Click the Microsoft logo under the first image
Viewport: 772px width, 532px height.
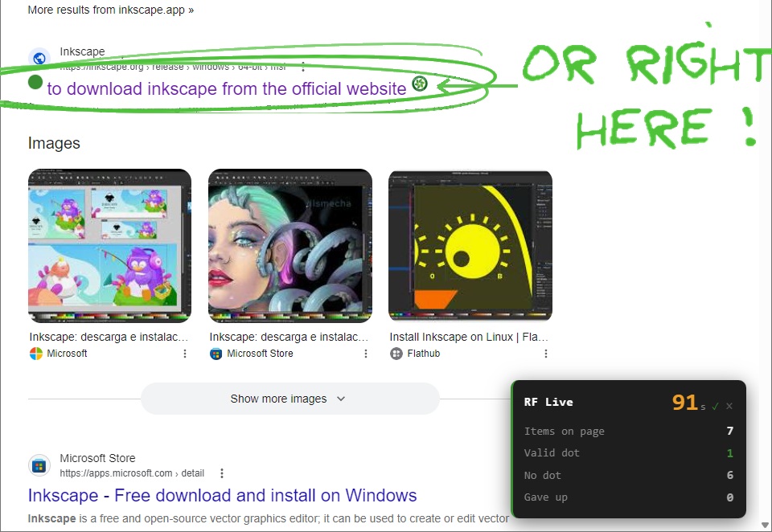36,354
